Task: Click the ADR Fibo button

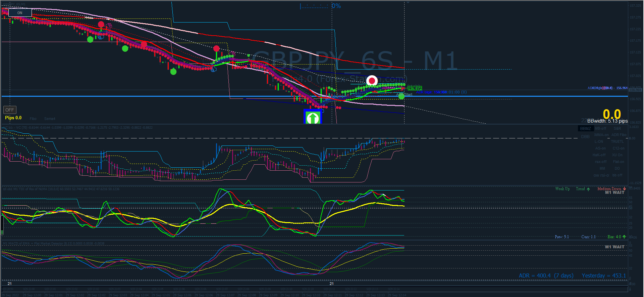Action: 619,135
